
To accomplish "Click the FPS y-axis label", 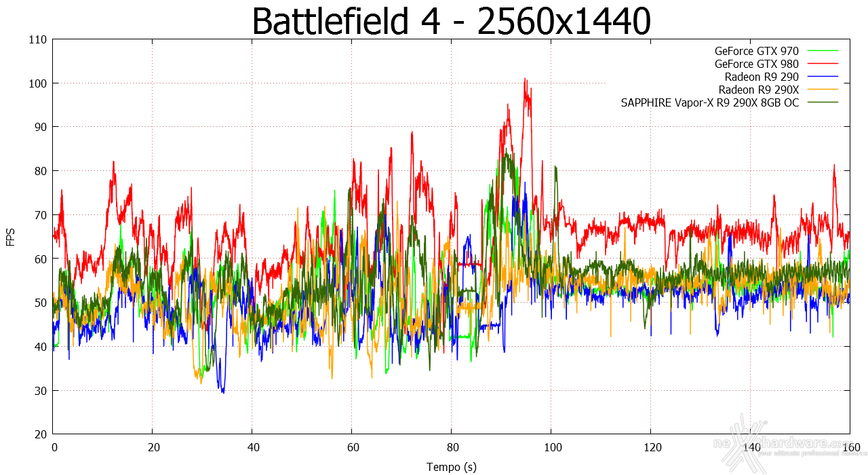I will 11,237.
